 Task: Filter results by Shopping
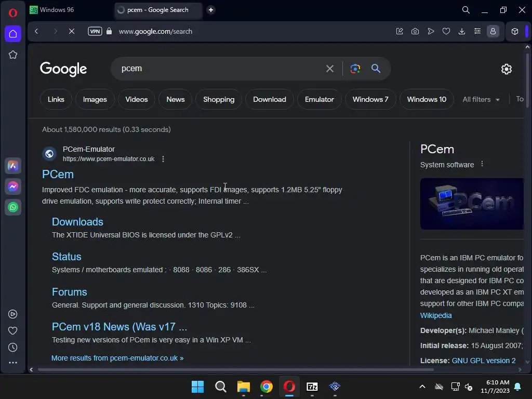pos(219,99)
